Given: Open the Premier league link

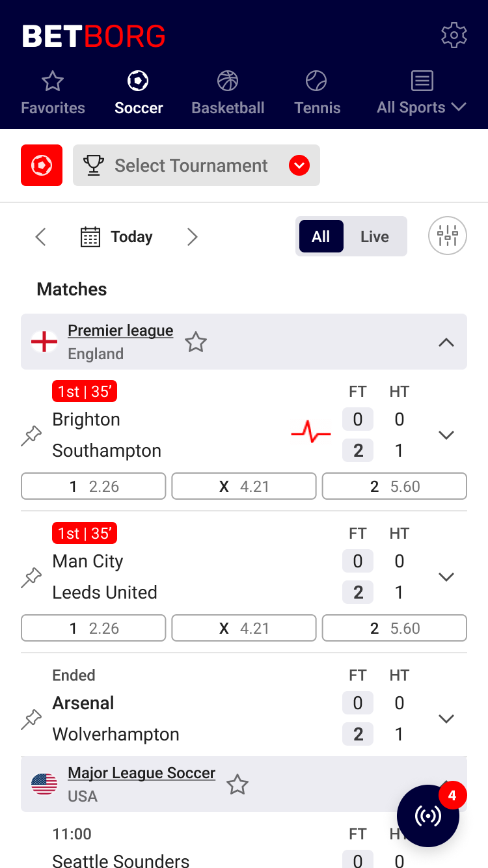Looking at the screenshot, I should click(120, 331).
